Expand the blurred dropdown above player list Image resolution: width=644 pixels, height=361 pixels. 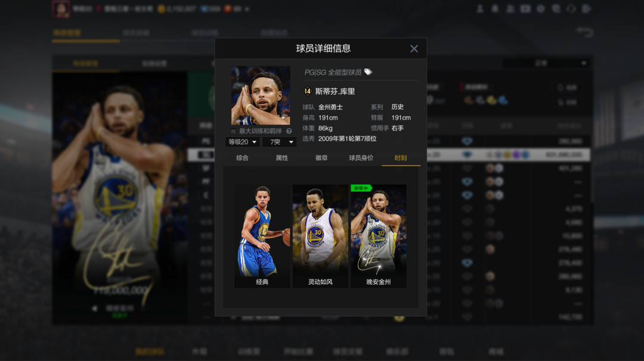[546, 63]
